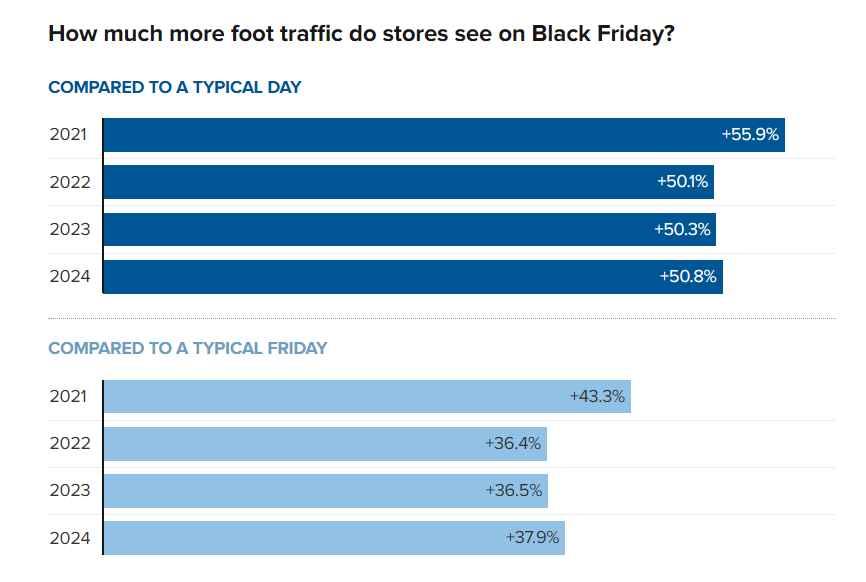This screenshot has width=866, height=582.
Task: Click the 'Compared to a typical day' heading
Action: [175, 87]
